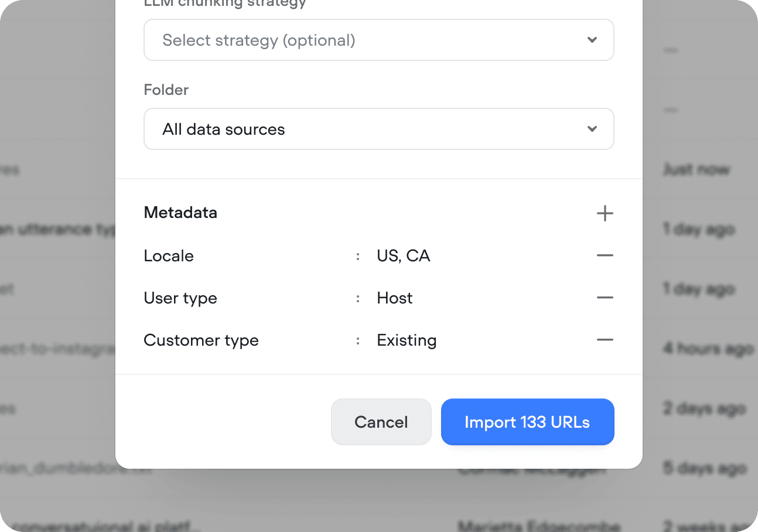This screenshot has height=532, width=758.
Task: Cancel the import dialog
Action: point(381,422)
